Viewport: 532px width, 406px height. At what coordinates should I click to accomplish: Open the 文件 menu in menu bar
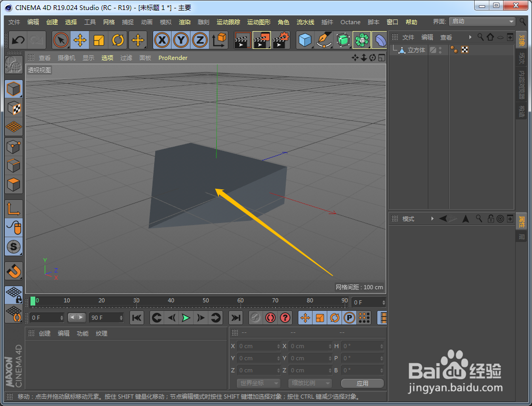pyautogui.click(x=14, y=22)
